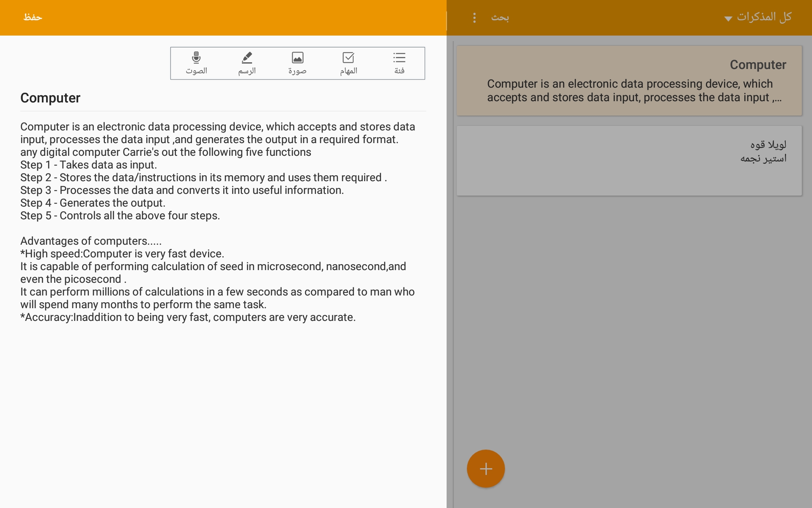Viewport: 812px width, 508px height.
Task: Tap the microphone voice recording icon
Action: click(x=196, y=58)
